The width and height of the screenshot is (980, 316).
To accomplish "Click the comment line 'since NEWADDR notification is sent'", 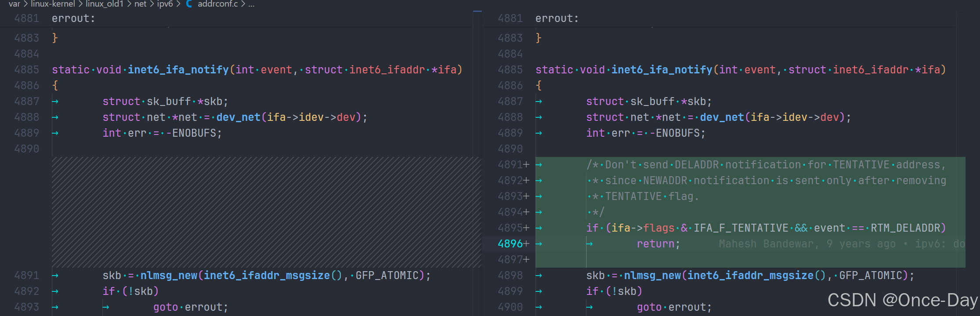I will point(766,181).
